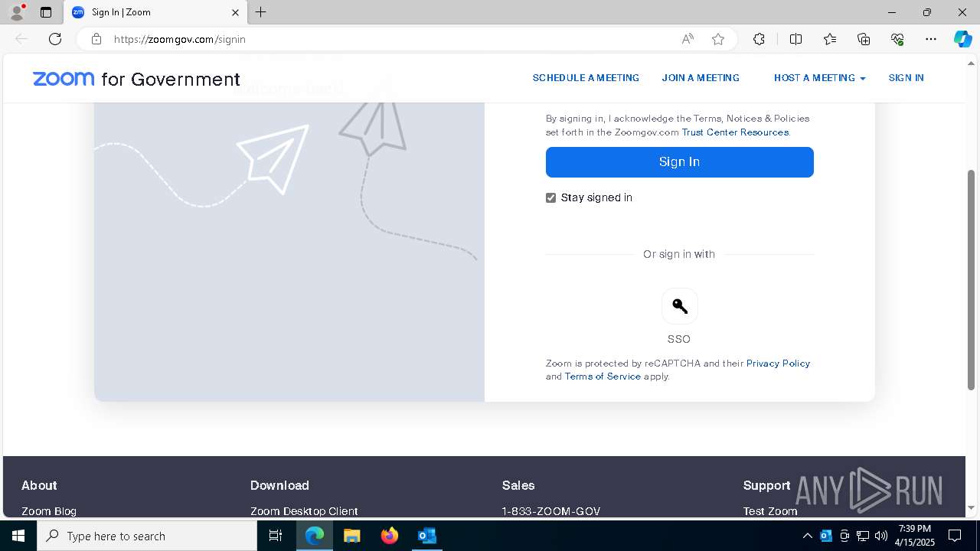
Task: Open Test Zoom support link
Action: (x=770, y=511)
